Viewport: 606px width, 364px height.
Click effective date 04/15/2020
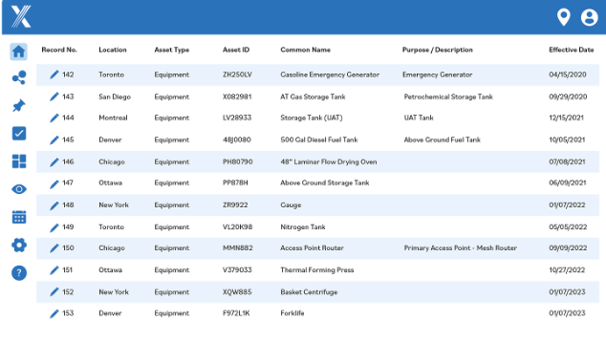[x=568, y=75]
